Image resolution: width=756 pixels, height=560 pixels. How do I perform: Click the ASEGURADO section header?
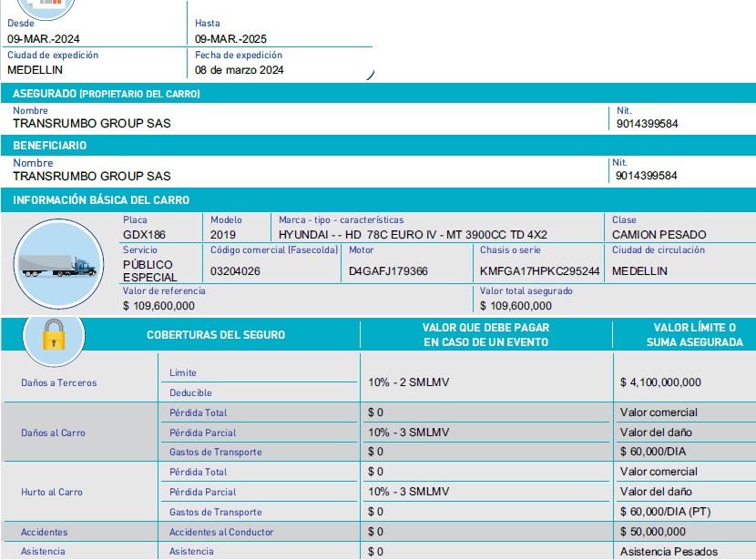(107, 94)
